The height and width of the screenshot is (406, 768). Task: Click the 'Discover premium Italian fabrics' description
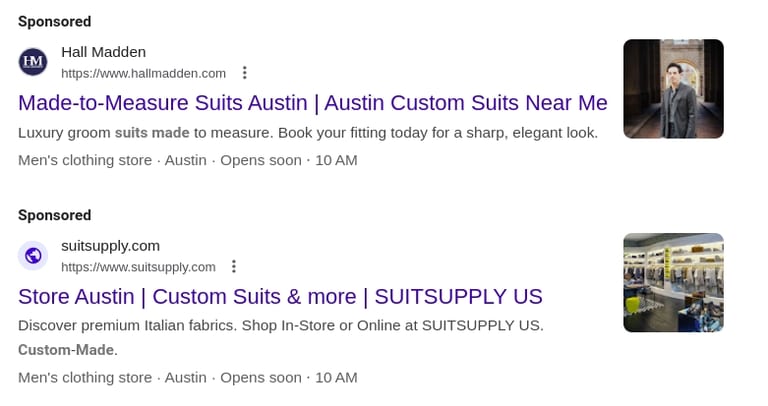pos(281,326)
